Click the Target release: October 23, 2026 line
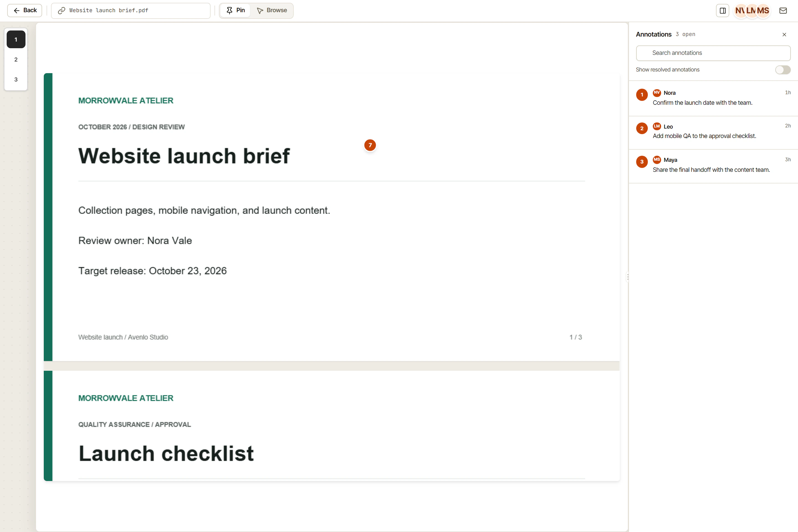This screenshot has height=532, width=798. (x=152, y=271)
